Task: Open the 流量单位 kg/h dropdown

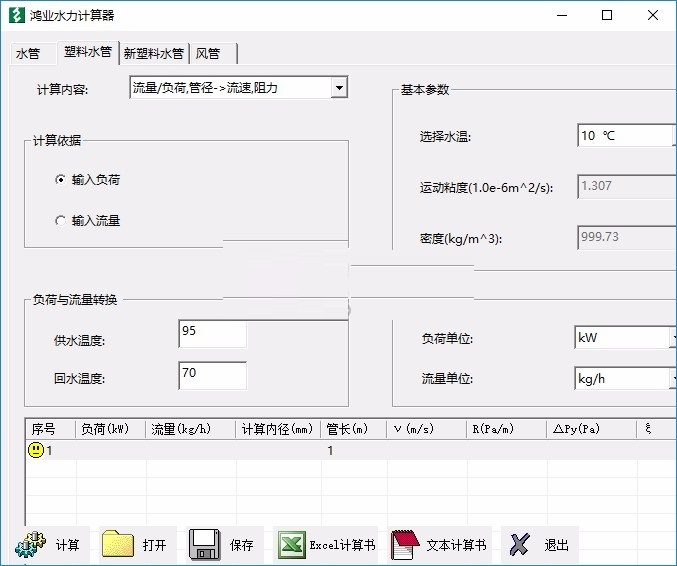Action: click(625, 379)
